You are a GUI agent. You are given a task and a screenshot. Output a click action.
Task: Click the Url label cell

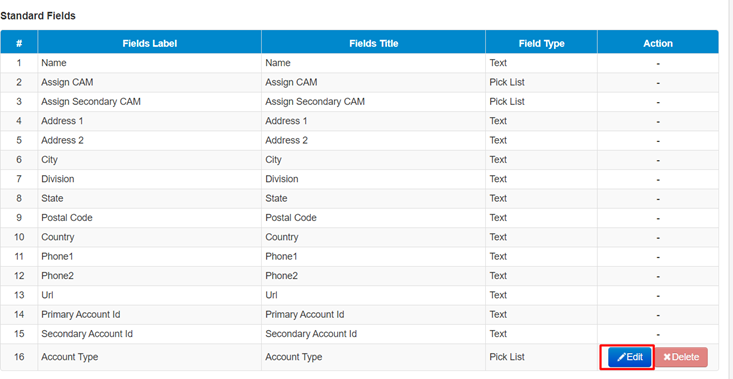(150, 295)
